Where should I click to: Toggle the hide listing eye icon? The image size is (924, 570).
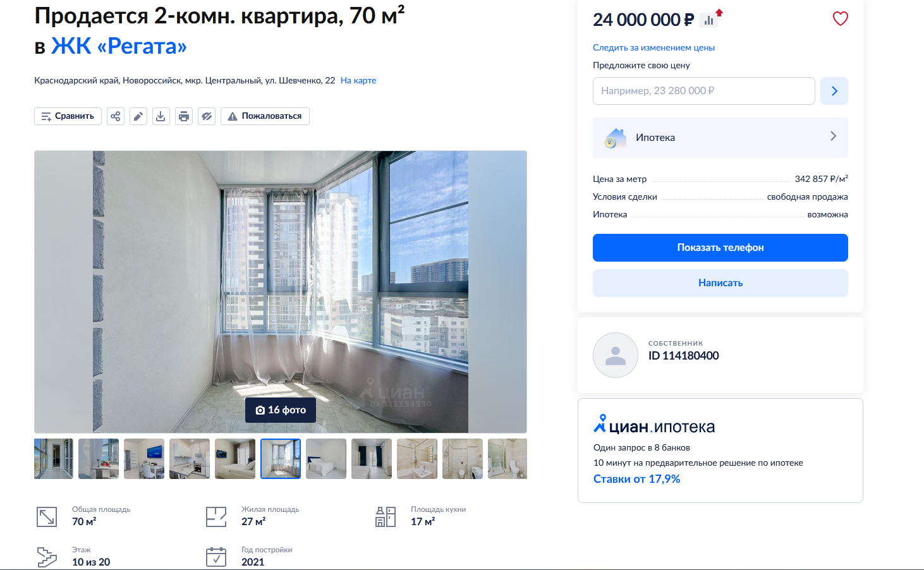pos(207,116)
